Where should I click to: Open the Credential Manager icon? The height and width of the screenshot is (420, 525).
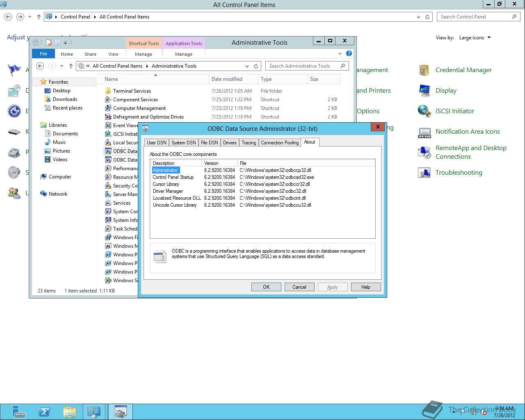424,70
